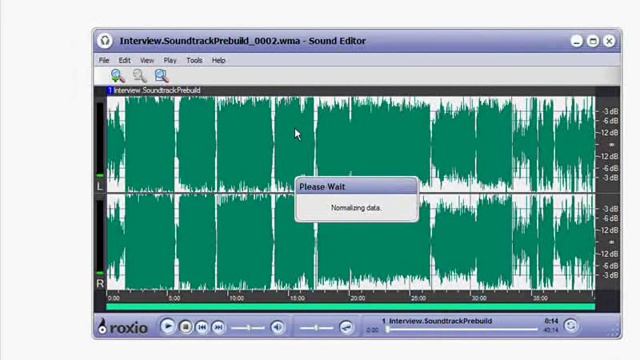This screenshot has height=360, width=640.
Task: Maximize the Sound Editor window
Action: pos(593,41)
